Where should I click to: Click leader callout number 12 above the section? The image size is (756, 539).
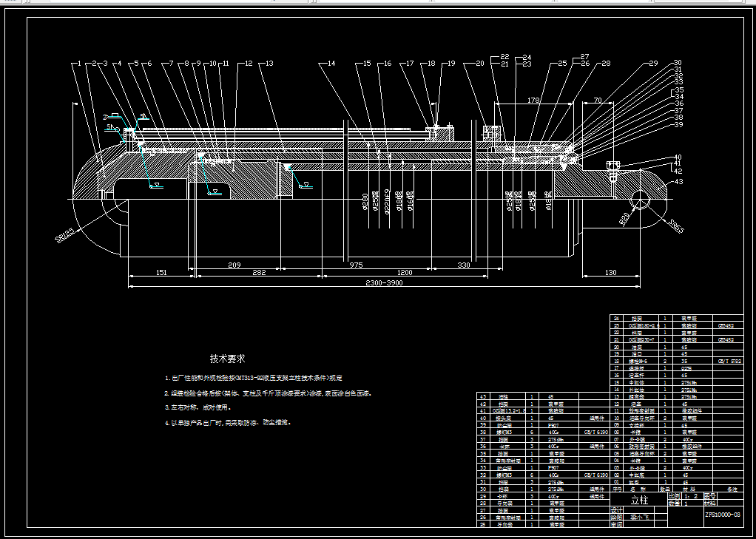(249, 63)
